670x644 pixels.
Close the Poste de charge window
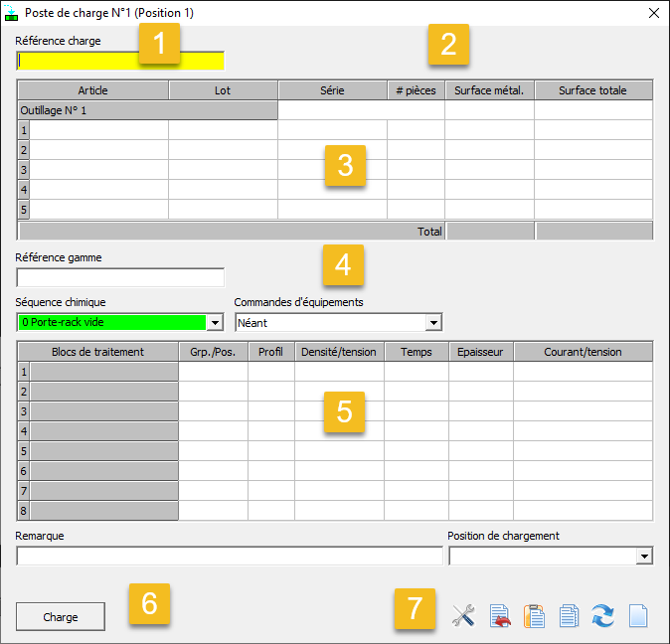coord(653,14)
